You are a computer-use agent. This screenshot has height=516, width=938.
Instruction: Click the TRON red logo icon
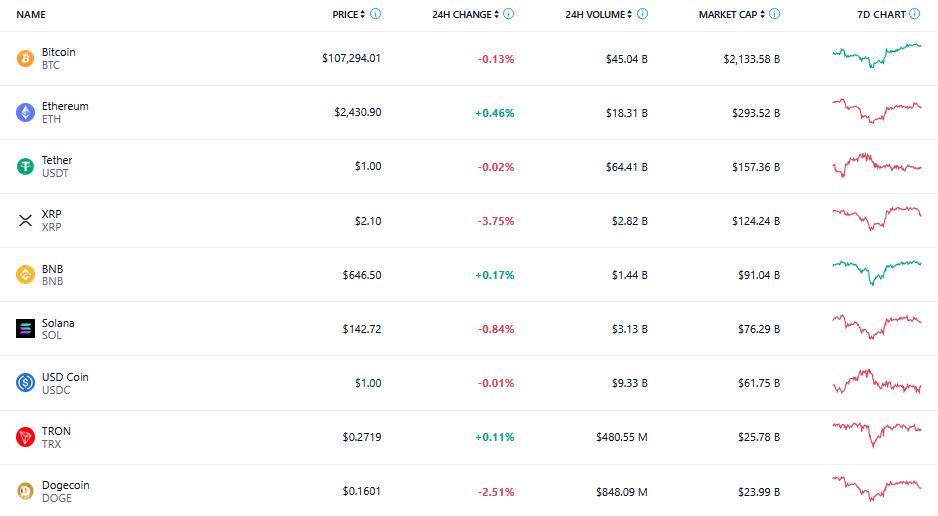pyautogui.click(x=25, y=437)
